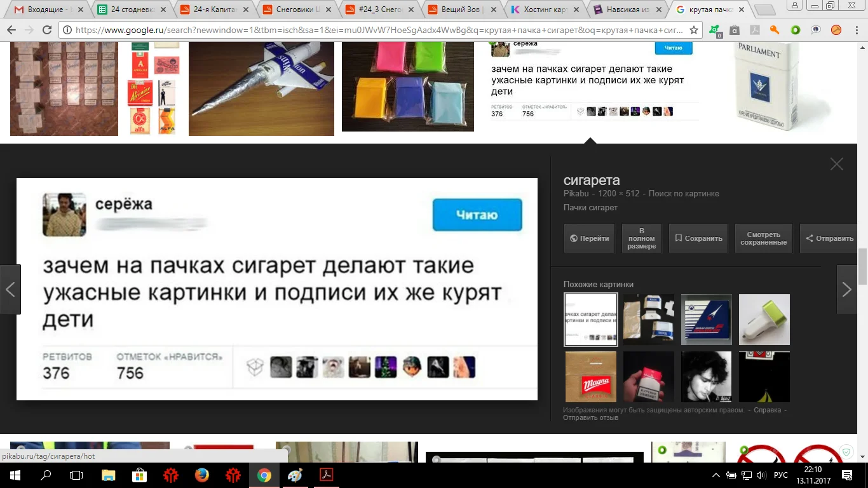Screen dimensions: 868x488
Task: Open Windows search from the taskbar magnifier
Action: coord(46,475)
